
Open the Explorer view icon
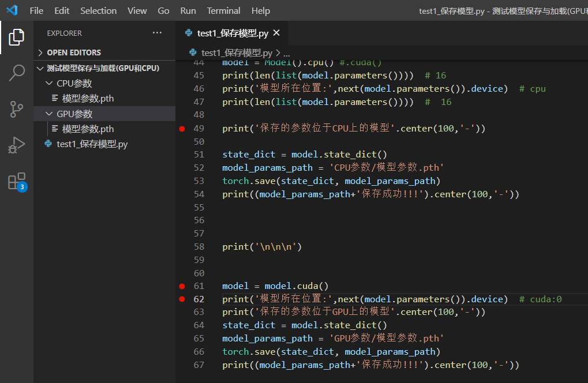coord(16,36)
